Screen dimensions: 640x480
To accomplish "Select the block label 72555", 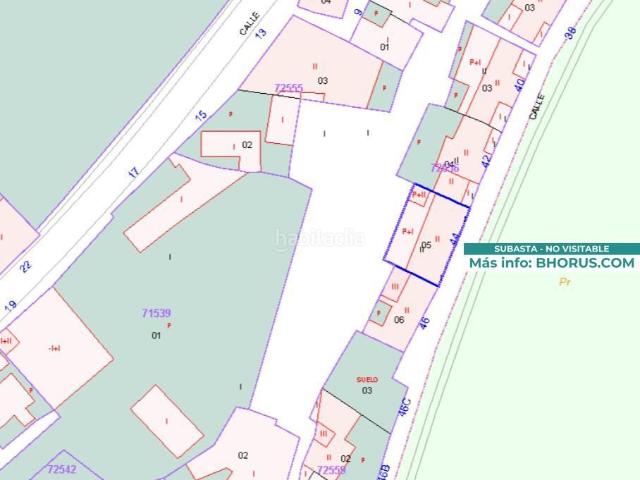I will coord(289,88).
